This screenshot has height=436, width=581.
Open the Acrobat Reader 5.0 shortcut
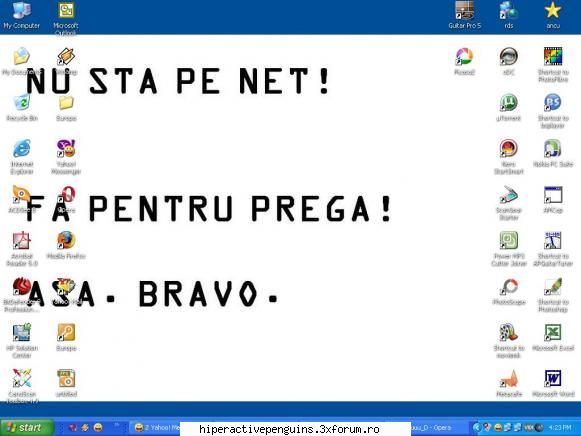click(22, 248)
